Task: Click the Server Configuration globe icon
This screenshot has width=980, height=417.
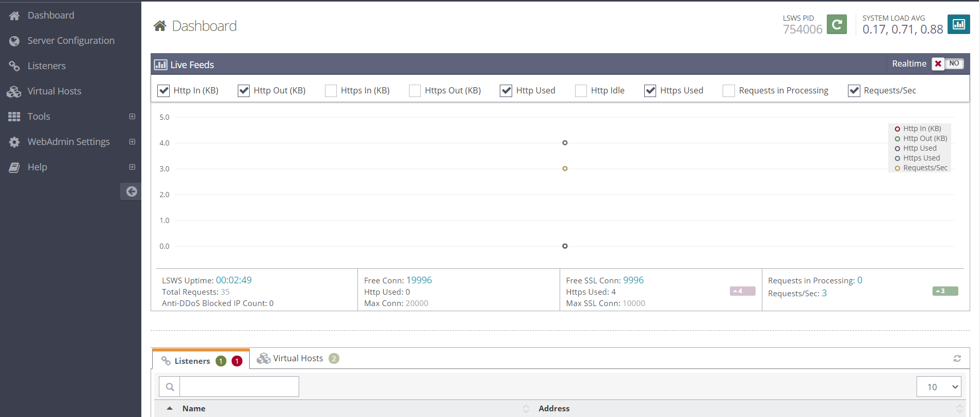Action: [14, 41]
